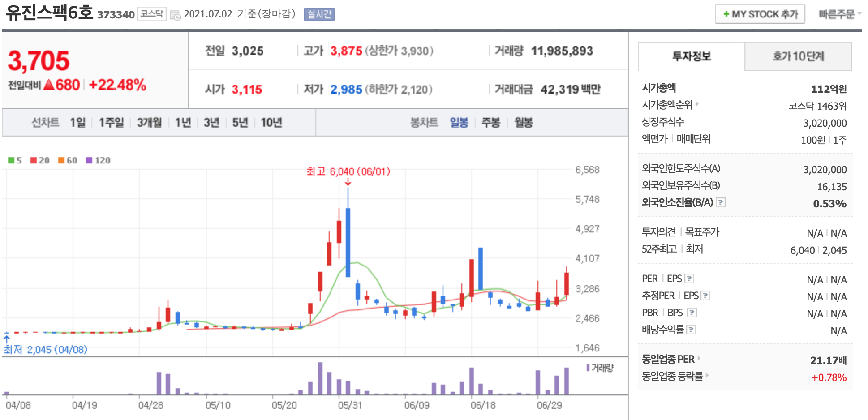Switch to the 호가10단계 tab
The image size is (868, 420).
(798, 56)
